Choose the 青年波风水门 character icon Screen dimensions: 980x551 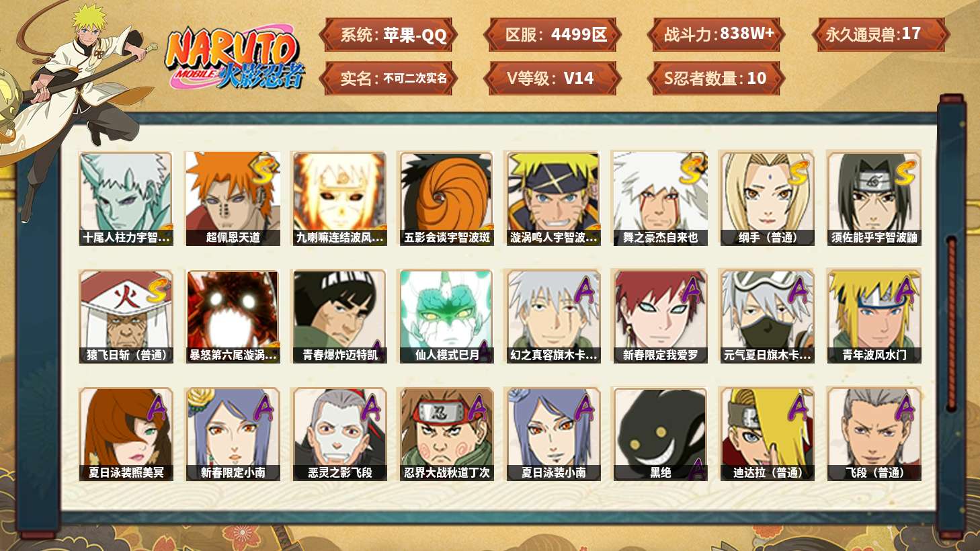coord(874,316)
